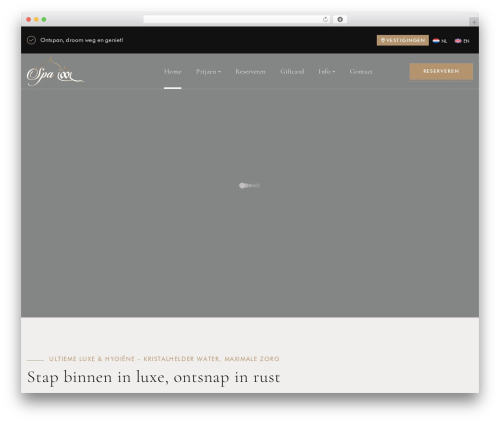The width and height of the screenshot is (500, 423).
Task: Reload page using browser refresh icon
Action: coord(325,20)
